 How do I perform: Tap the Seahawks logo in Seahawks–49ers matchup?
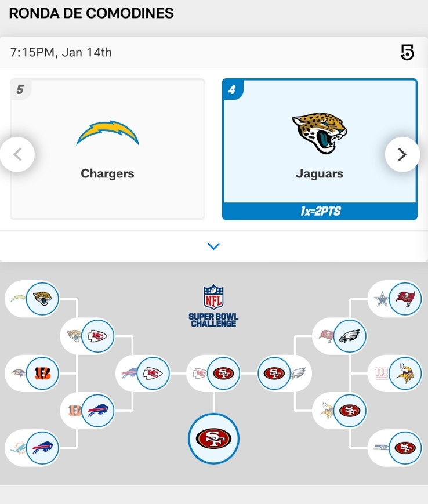381,448
